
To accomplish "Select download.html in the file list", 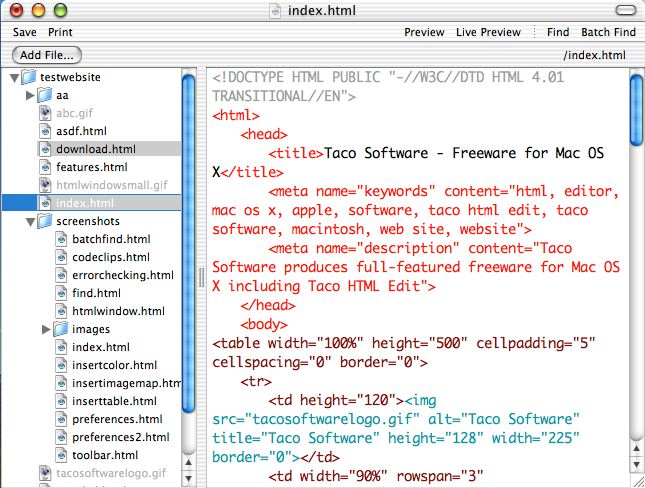I will (x=96, y=149).
